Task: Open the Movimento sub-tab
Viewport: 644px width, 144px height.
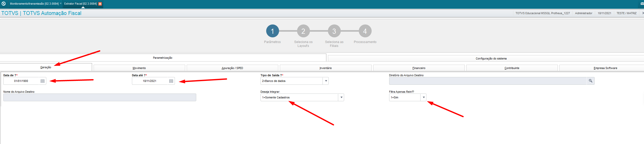Action: (x=139, y=68)
